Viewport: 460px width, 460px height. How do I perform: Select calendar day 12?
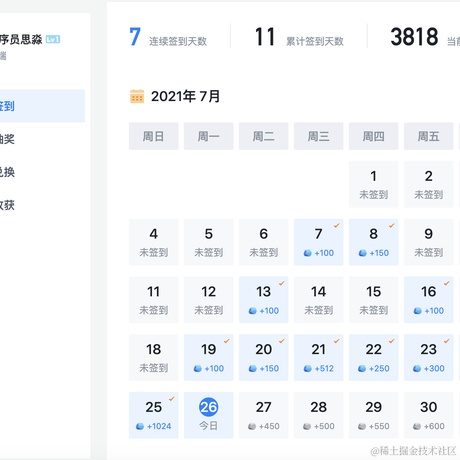pos(209,300)
